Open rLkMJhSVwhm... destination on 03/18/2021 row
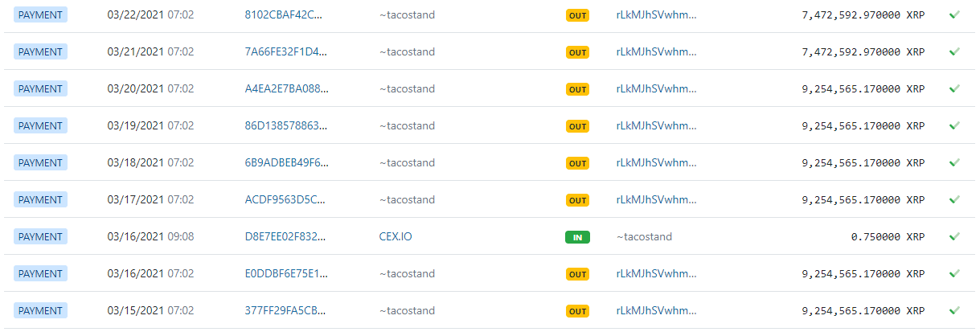 tap(657, 162)
